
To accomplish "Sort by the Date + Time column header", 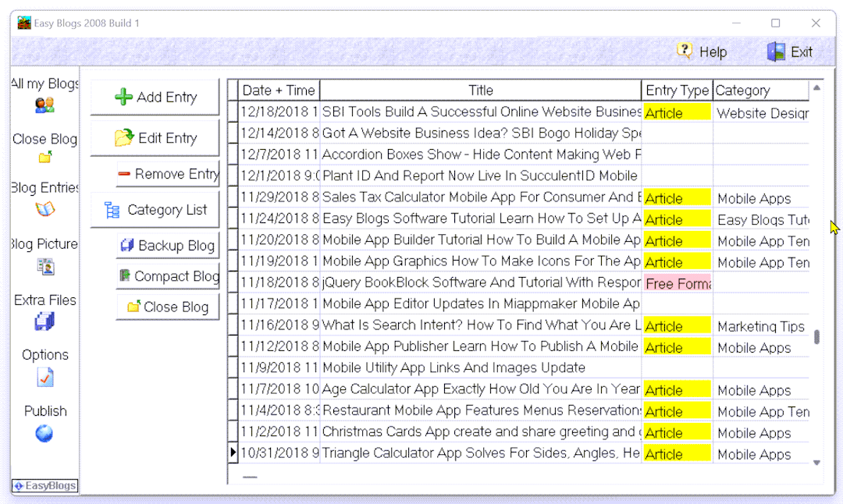I will point(279,91).
